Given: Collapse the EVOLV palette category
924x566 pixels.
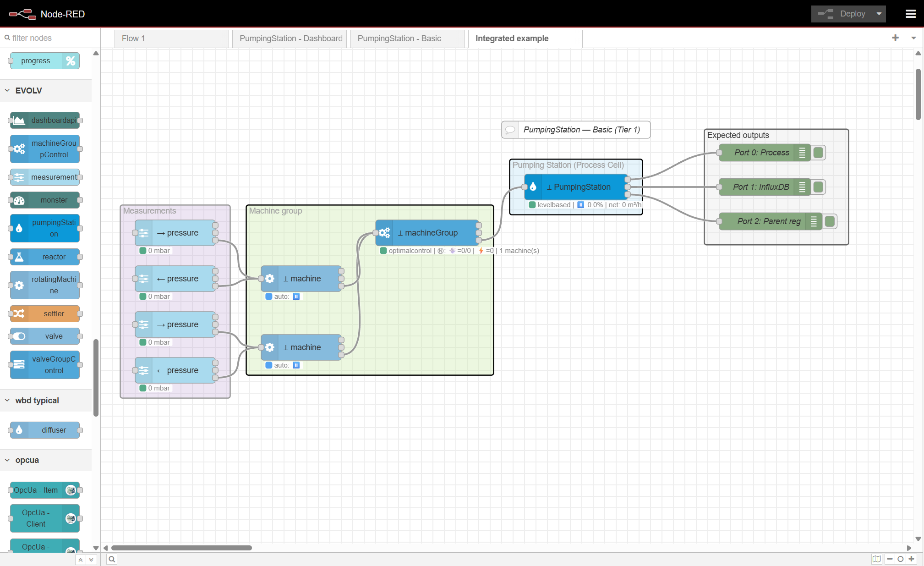Looking at the screenshot, I should (46, 91).
